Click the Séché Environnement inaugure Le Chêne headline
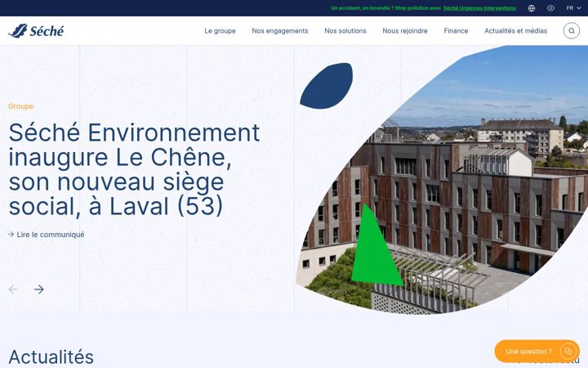The image size is (588, 368). pos(134,169)
